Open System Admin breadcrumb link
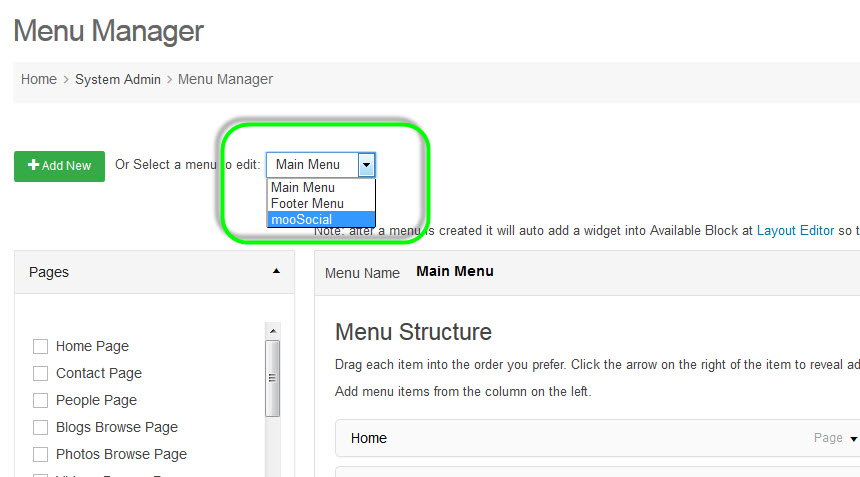 120,79
